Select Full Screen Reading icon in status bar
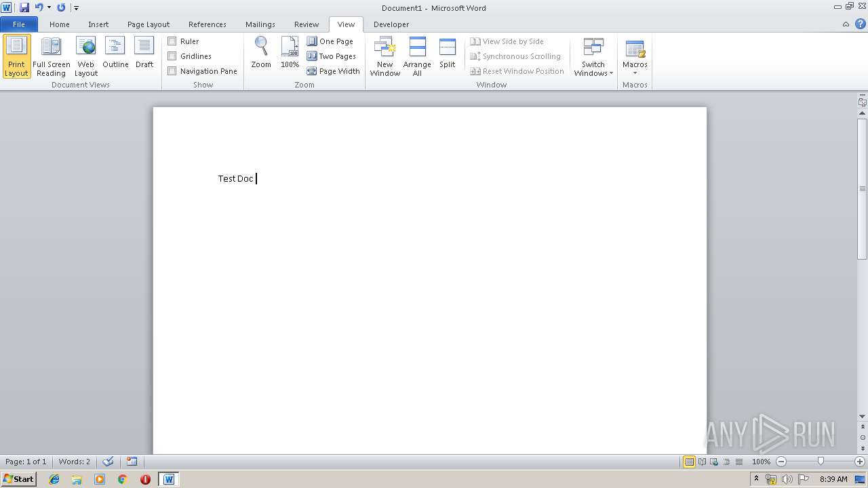This screenshot has width=868, height=488. (x=702, y=462)
